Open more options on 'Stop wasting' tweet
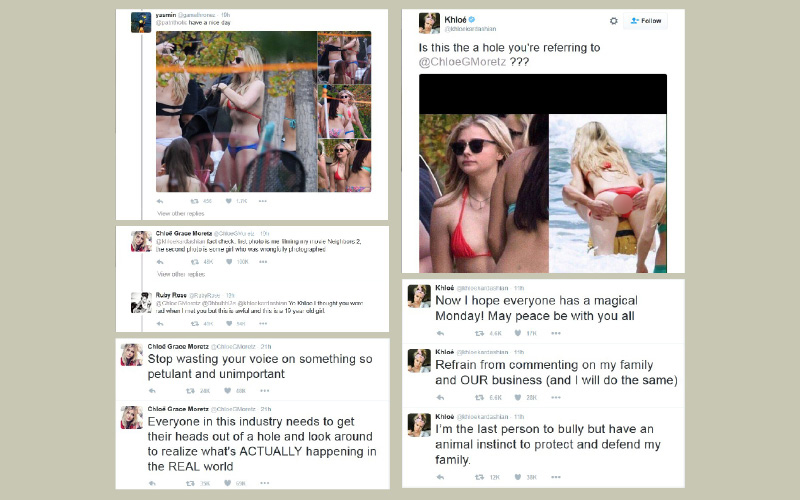This screenshot has width=800, height=500. point(264,391)
